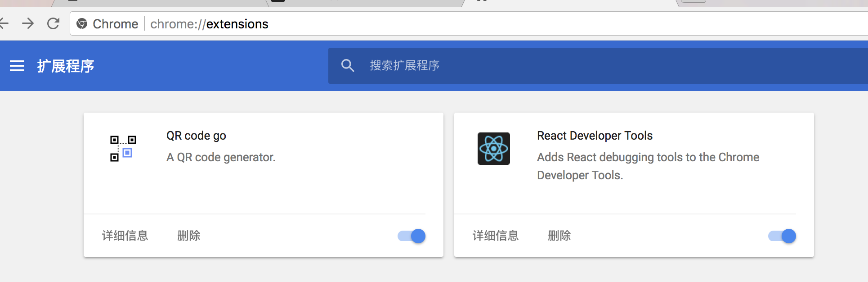This screenshot has width=868, height=282.
Task: Click the React Developer Tools atom icon
Action: pyautogui.click(x=494, y=149)
